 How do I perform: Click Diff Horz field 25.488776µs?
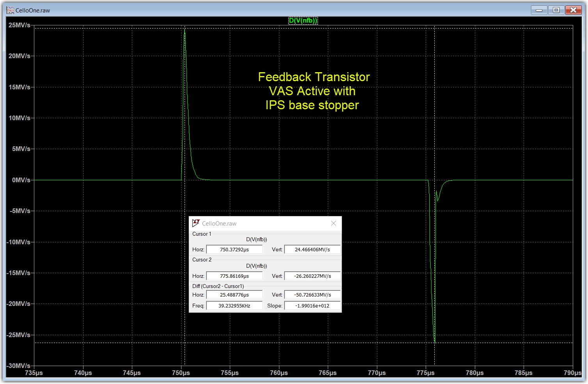[234, 295]
